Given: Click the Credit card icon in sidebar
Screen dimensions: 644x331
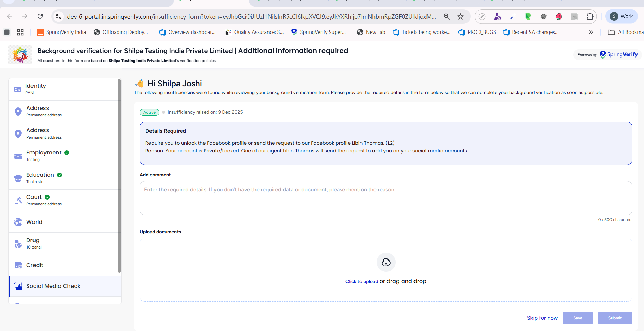Looking at the screenshot, I should (x=18, y=265).
